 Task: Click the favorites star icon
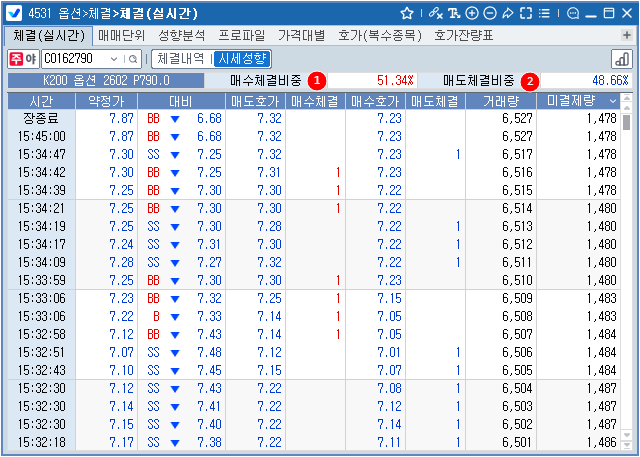click(x=407, y=13)
